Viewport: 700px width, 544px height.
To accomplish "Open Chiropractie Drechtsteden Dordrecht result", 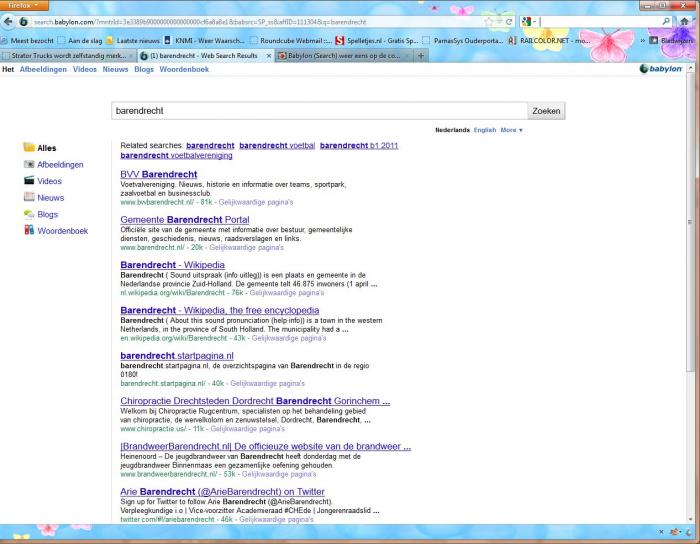I will pos(255,401).
